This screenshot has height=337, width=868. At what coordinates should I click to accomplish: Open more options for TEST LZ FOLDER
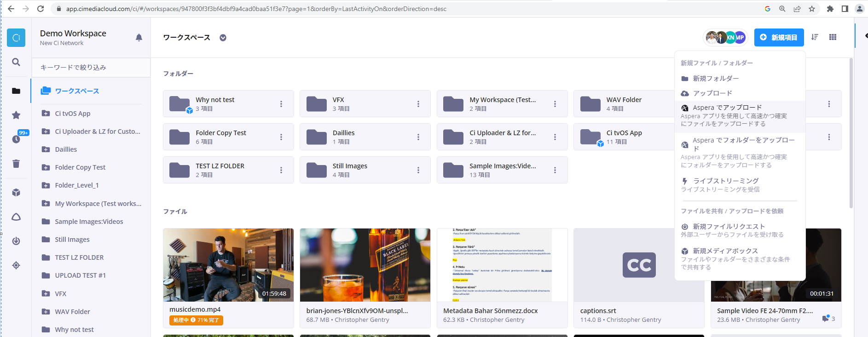point(281,170)
